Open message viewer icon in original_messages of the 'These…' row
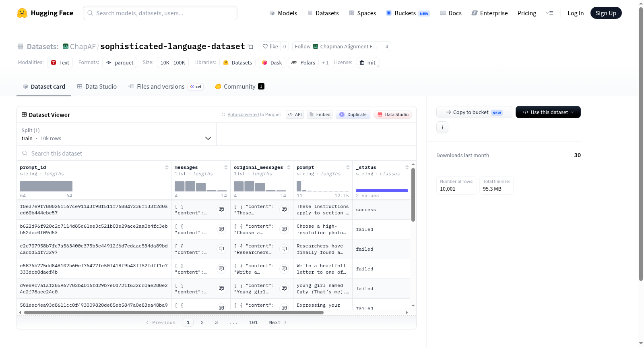 pos(284,210)
